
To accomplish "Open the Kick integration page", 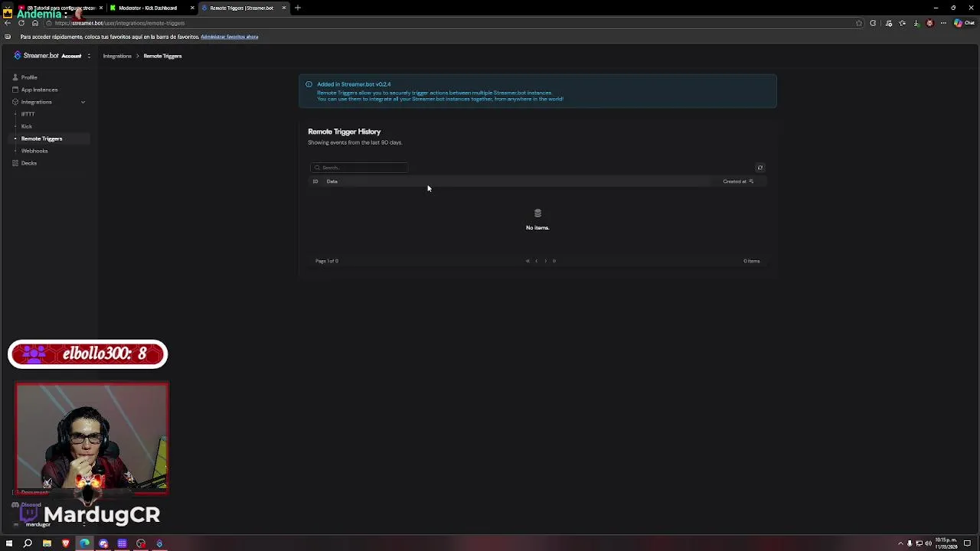I will click(27, 126).
